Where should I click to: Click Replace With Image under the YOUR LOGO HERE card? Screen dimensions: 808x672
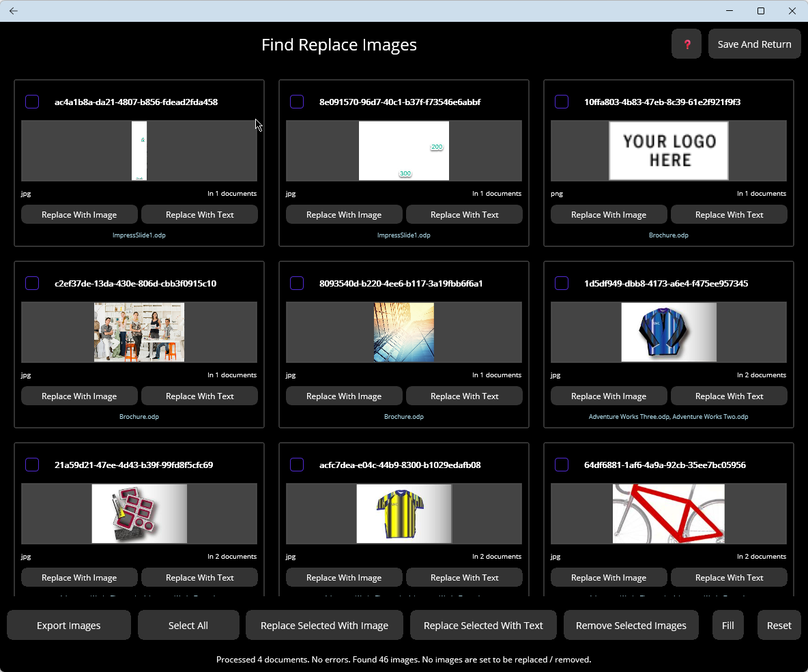point(608,214)
